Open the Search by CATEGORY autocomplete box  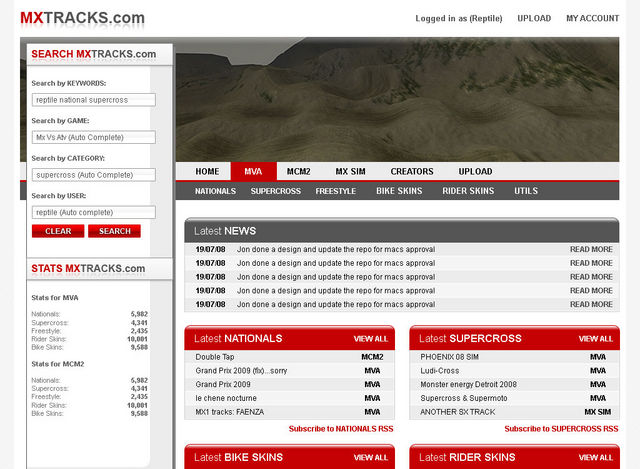point(93,175)
